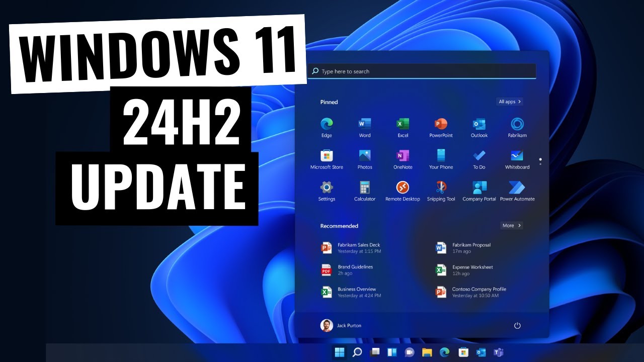644x362 pixels.
Task: Click the power button in the Start menu
Action: tap(517, 326)
